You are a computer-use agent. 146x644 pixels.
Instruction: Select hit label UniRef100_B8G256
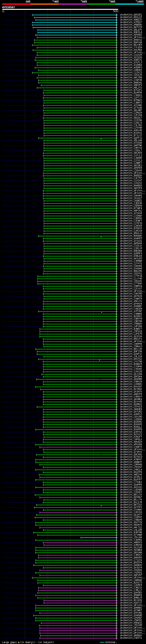[x=131, y=271]
